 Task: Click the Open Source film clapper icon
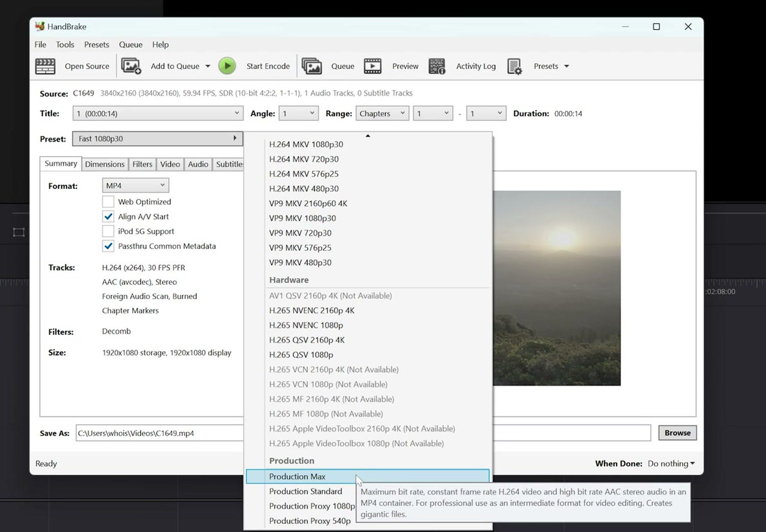point(45,66)
